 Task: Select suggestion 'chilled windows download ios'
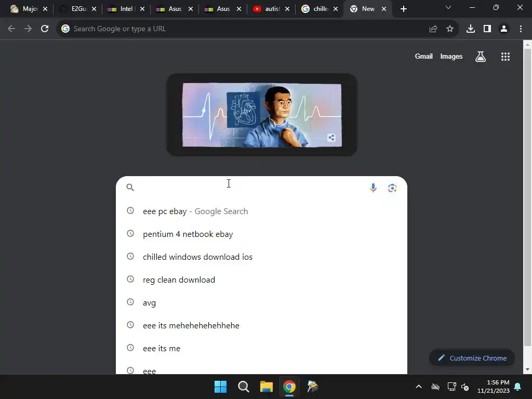coord(261,257)
